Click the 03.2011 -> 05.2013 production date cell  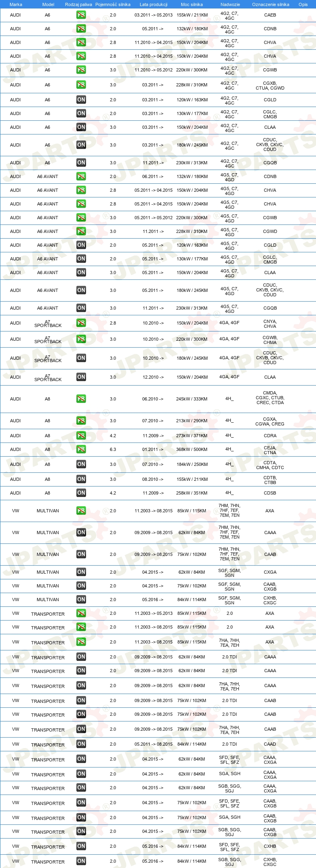click(x=154, y=15)
